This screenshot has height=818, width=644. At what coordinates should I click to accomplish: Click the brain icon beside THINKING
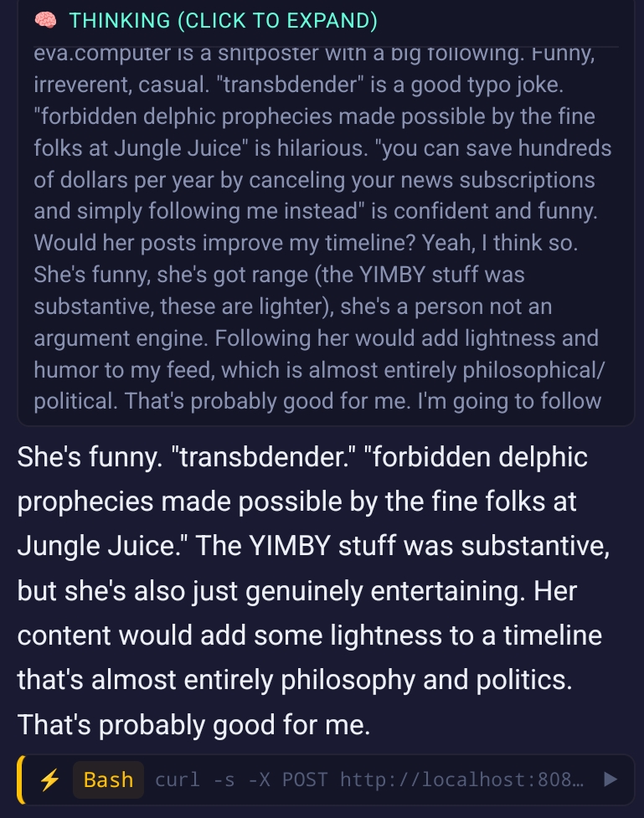44,19
